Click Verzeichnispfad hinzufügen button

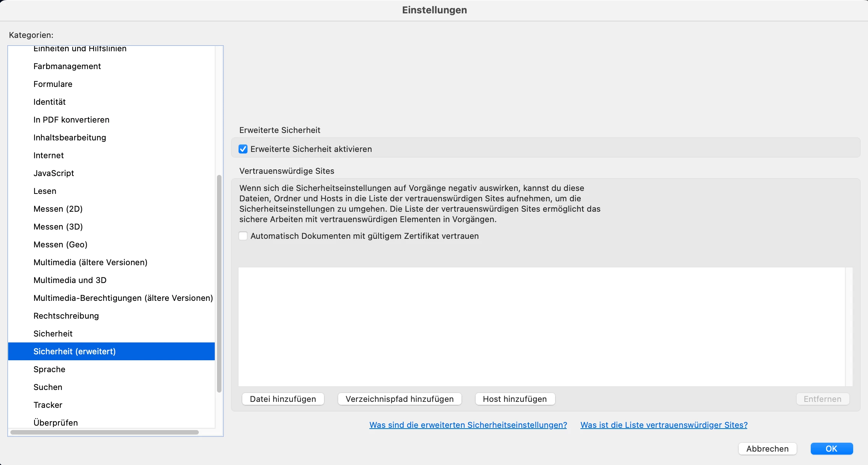(x=399, y=399)
